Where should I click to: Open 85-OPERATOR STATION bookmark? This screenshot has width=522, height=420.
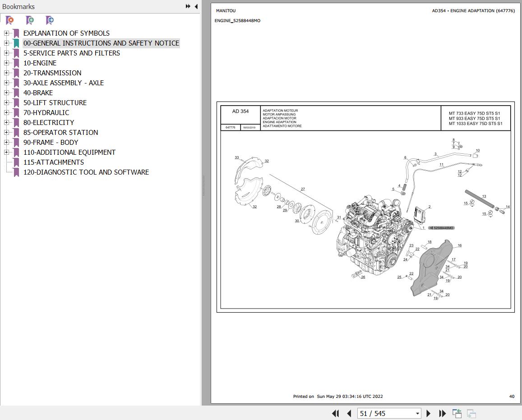(60, 133)
